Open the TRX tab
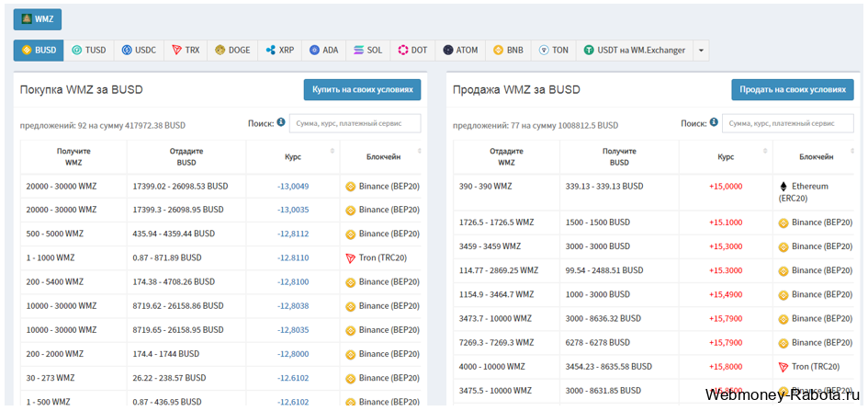 (x=186, y=50)
